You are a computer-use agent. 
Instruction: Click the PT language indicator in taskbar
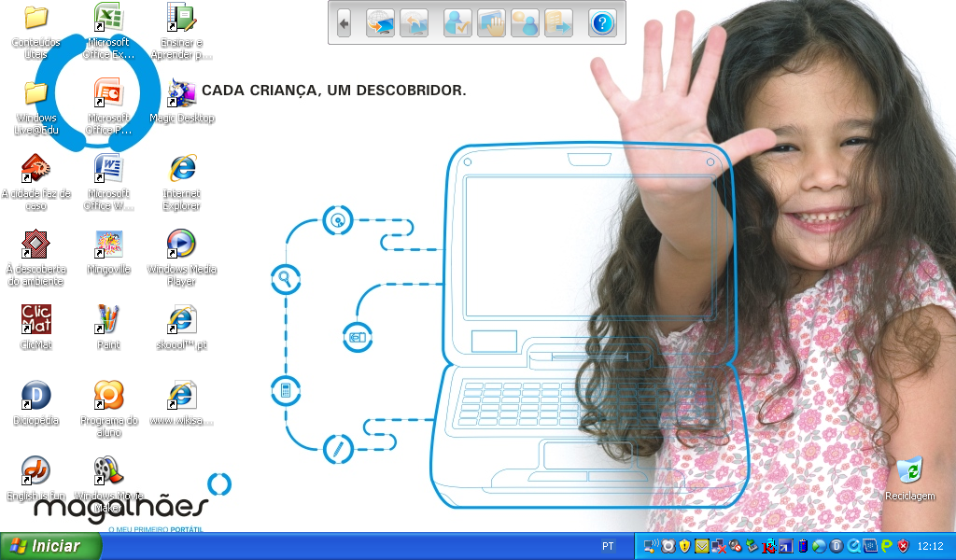click(x=608, y=546)
